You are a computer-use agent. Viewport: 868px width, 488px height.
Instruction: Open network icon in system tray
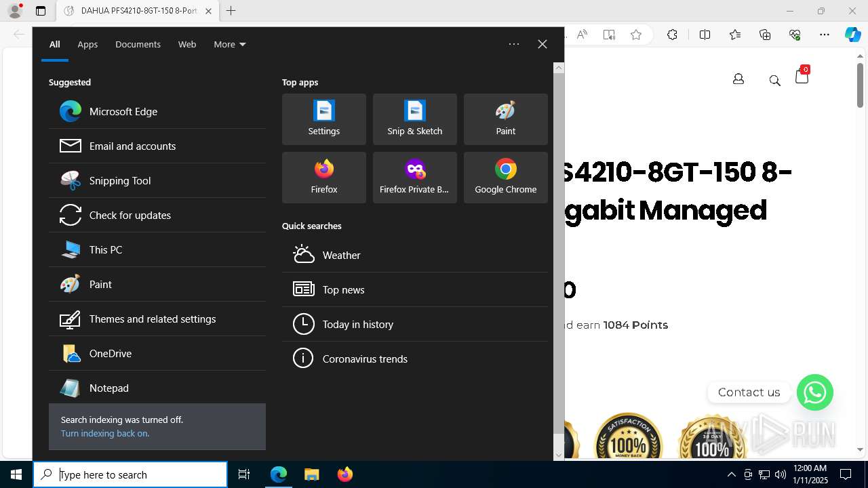tap(764, 474)
